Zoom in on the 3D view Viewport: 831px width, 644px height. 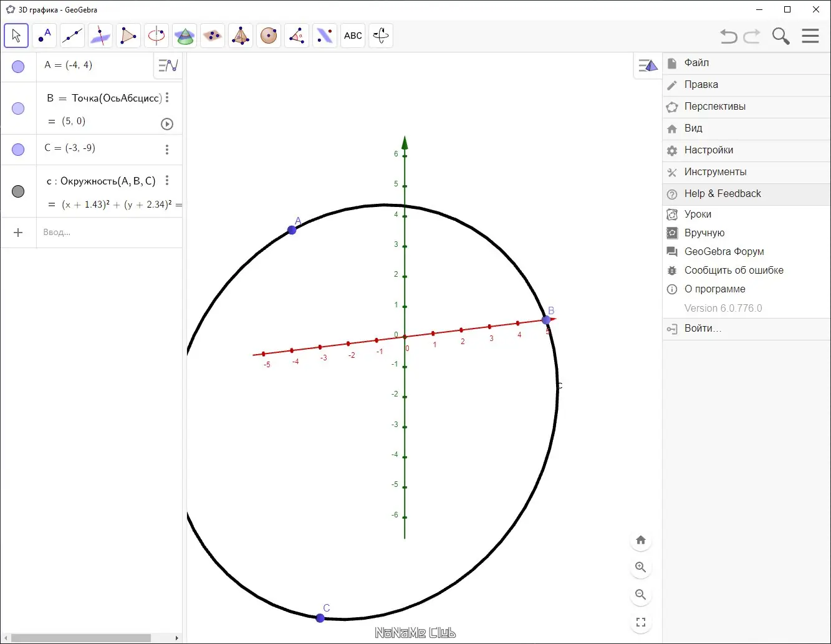pos(641,567)
